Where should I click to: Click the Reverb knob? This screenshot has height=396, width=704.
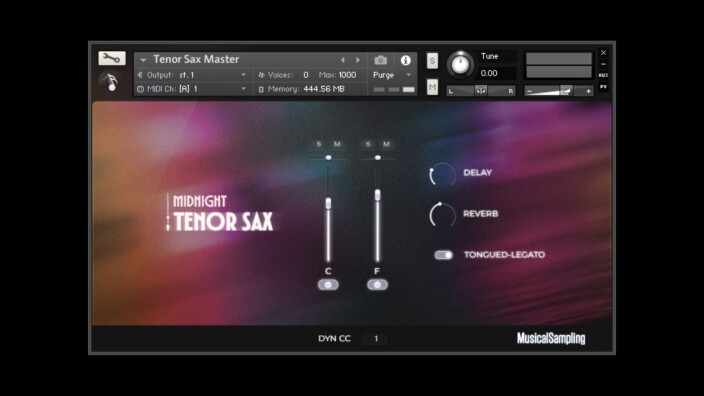pos(442,215)
